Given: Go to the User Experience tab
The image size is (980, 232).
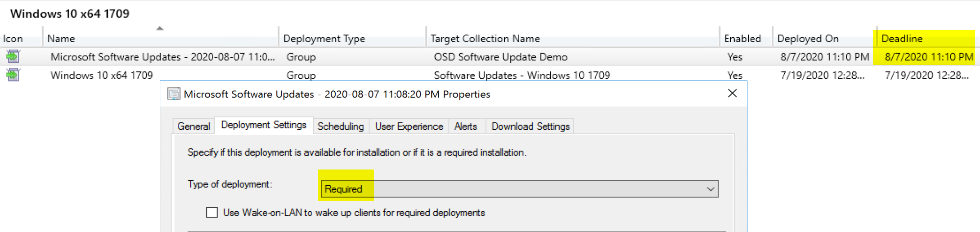Looking at the screenshot, I should click(409, 126).
